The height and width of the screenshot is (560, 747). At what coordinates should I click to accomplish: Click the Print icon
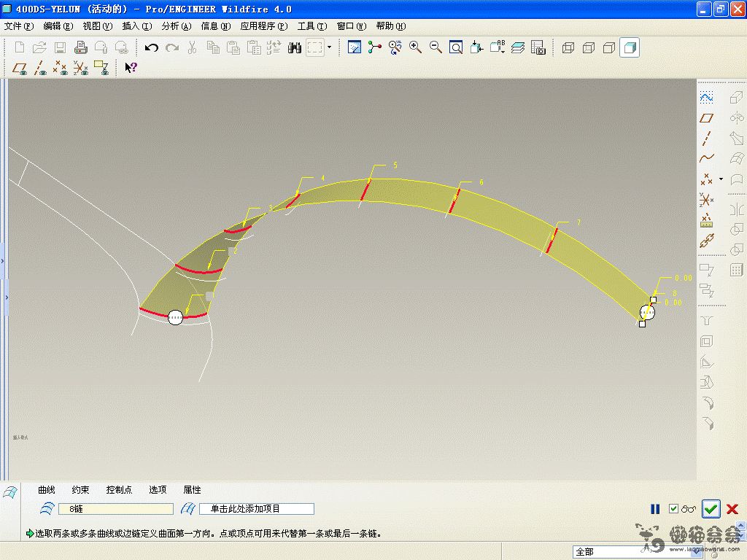pos(80,47)
